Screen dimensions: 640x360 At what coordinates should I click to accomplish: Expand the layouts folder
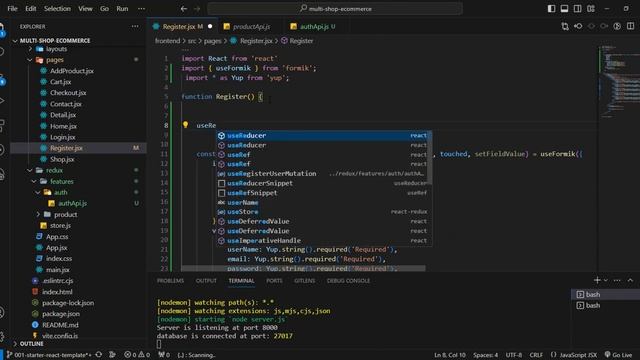[30, 49]
